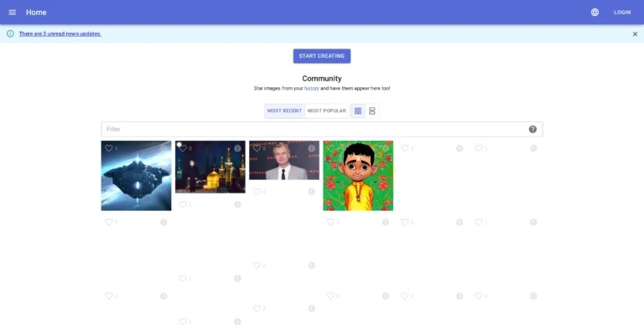Show info for the man in suit image
This screenshot has height=335, width=644.
(311, 148)
